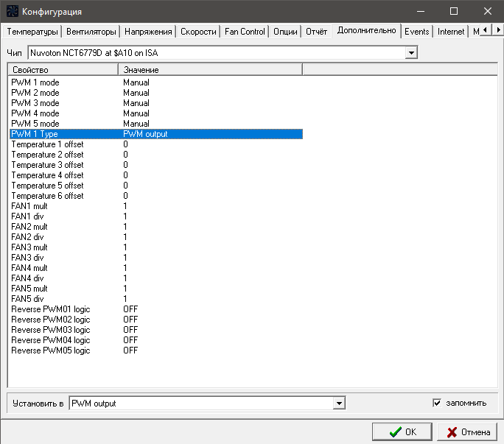Click the Отмена cancel button
Image resolution: width=504 pixels, height=444 pixels.
(x=467, y=431)
